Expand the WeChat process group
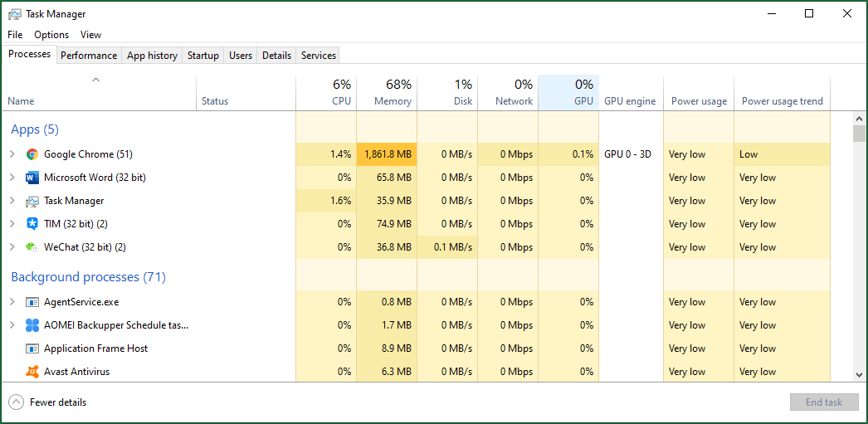The image size is (868, 424). (12, 247)
